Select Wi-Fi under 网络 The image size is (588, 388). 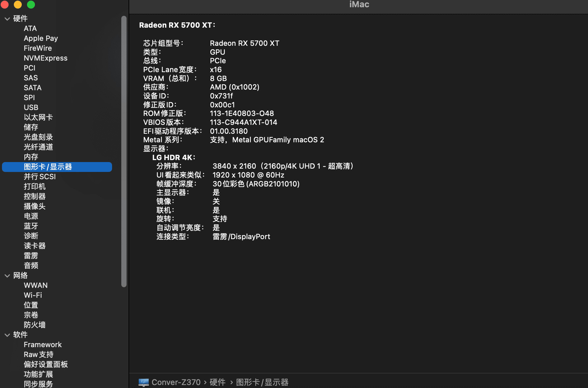33,295
